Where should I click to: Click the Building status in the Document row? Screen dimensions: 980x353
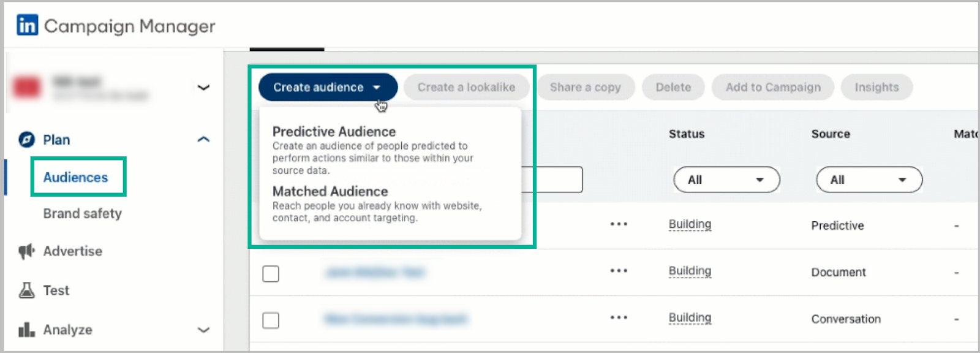point(690,271)
